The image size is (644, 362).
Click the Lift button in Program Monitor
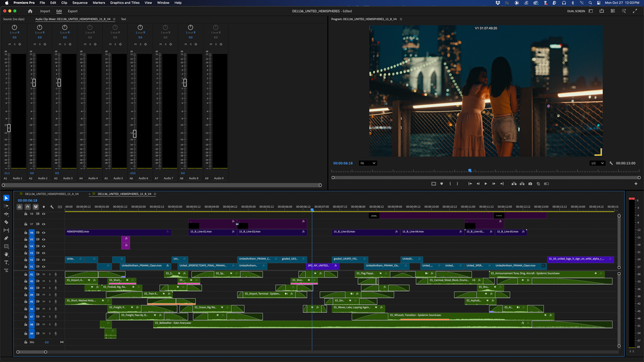pyautogui.click(x=514, y=184)
